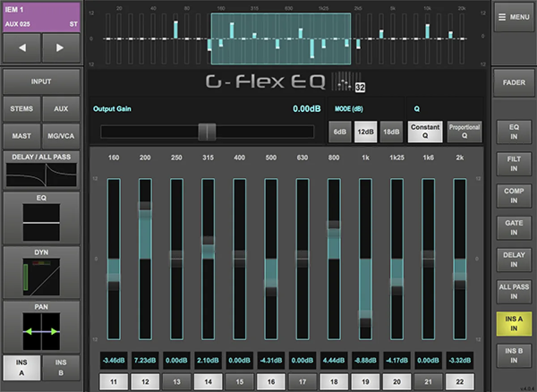The height and width of the screenshot is (392, 537).
Task: Click the Output Gain slider handle
Action: tap(207, 132)
